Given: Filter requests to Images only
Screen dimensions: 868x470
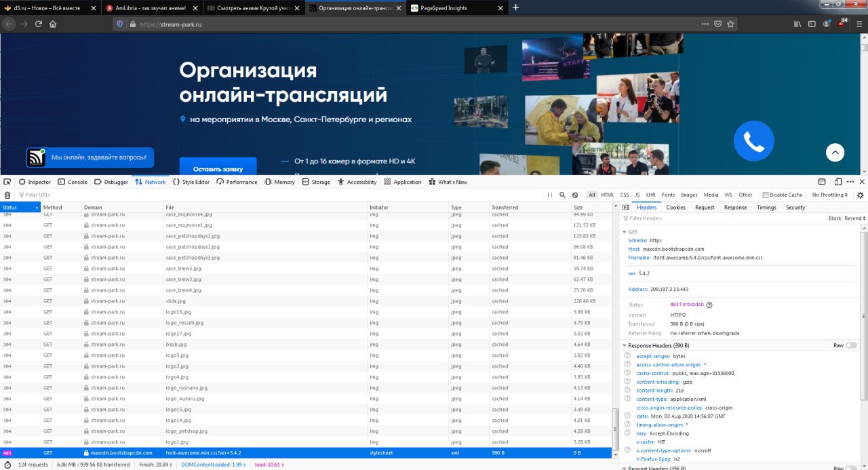Looking at the screenshot, I should pos(689,195).
